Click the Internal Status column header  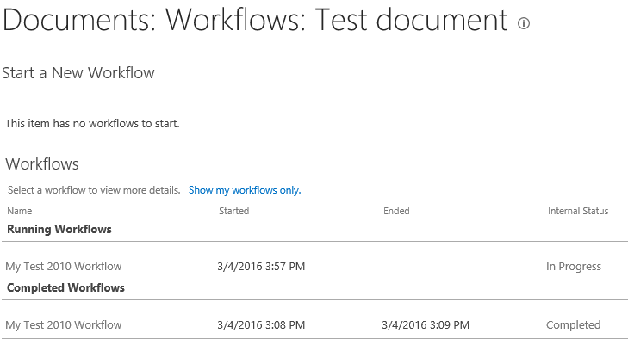click(x=578, y=211)
